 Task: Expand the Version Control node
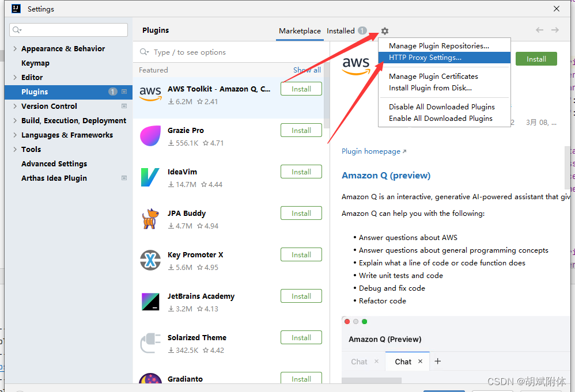pos(15,106)
